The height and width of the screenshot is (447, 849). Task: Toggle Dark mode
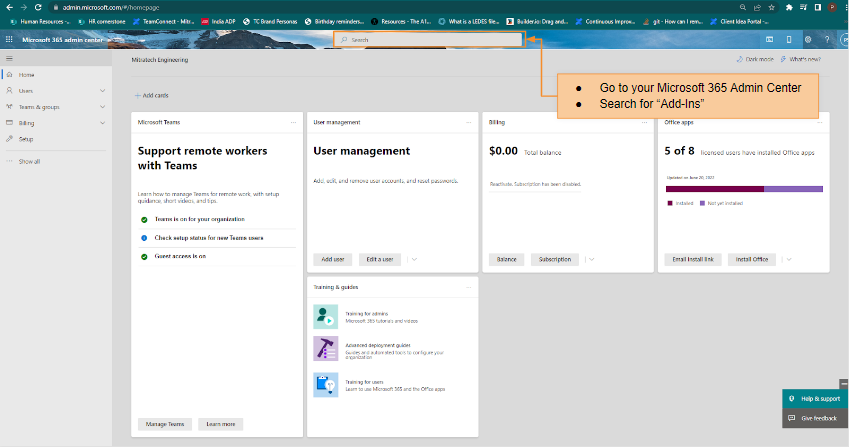pyautogui.click(x=755, y=60)
